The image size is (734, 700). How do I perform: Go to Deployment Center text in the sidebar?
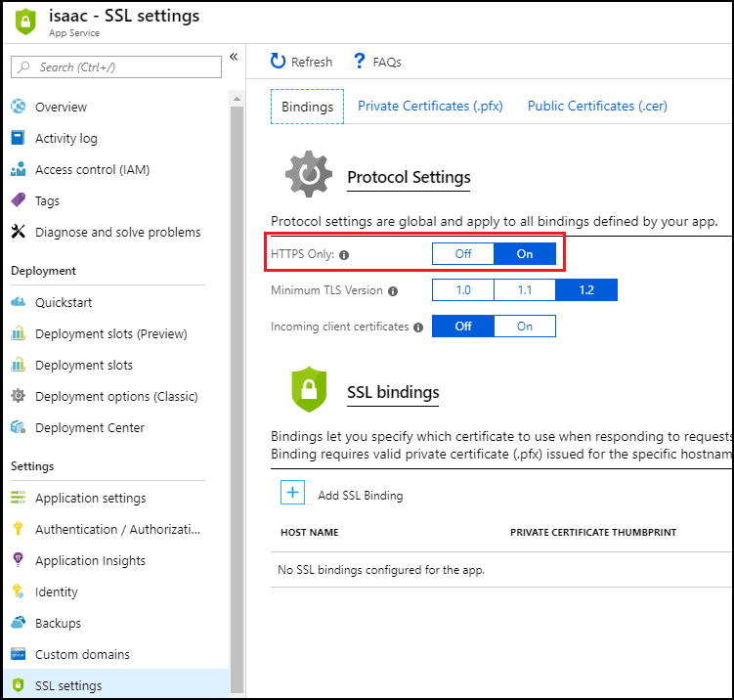click(90, 427)
